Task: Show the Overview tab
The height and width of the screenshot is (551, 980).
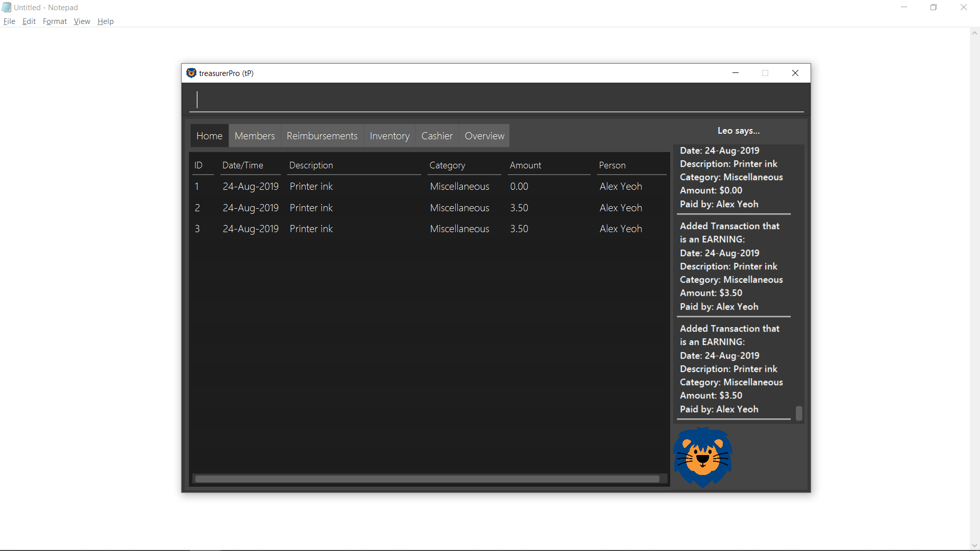Action: coord(484,136)
